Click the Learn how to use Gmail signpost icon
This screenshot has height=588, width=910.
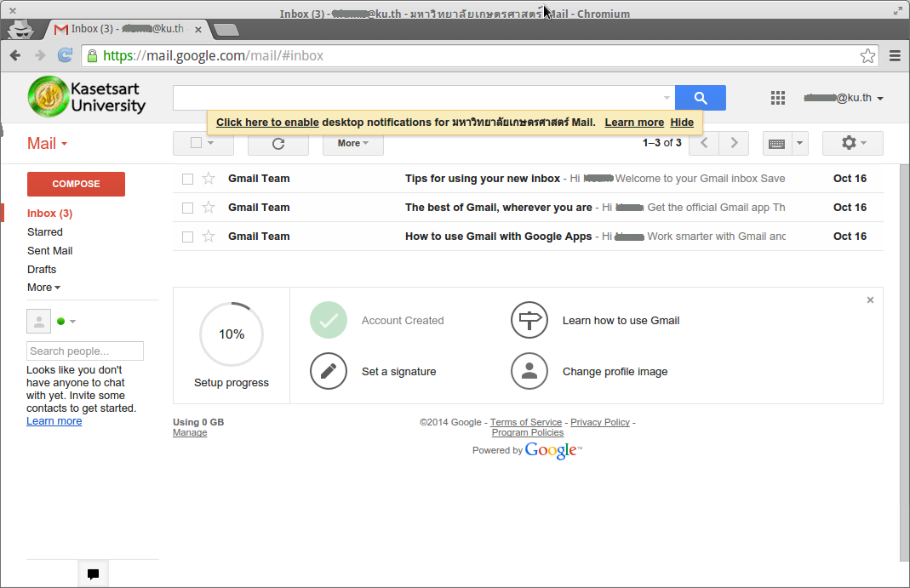pyautogui.click(x=529, y=320)
